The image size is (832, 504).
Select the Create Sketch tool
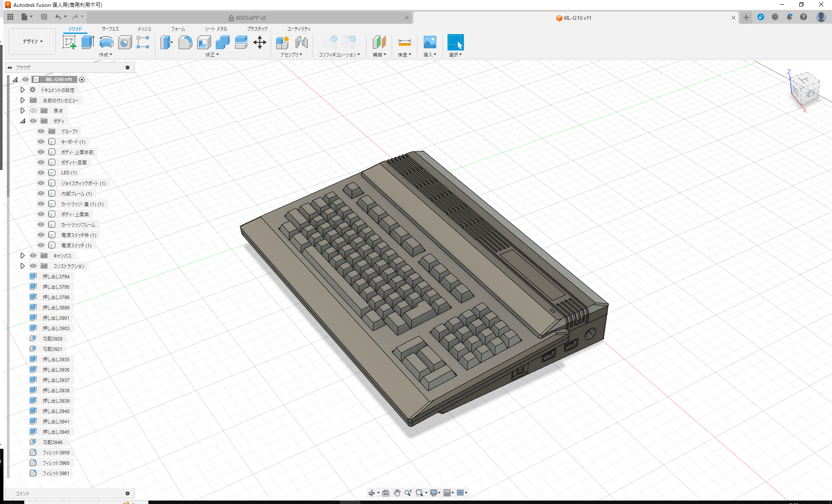(69, 42)
